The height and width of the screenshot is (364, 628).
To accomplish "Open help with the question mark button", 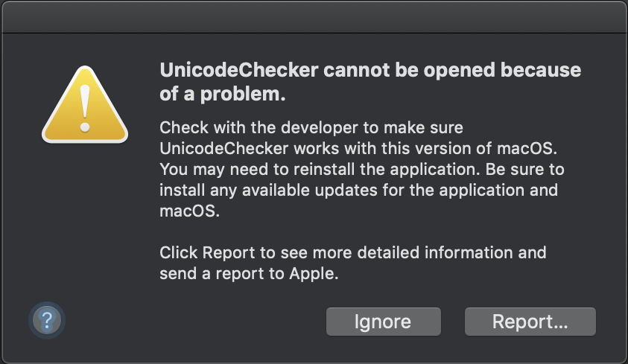I will pyautogui.click(x=47, y=321).
